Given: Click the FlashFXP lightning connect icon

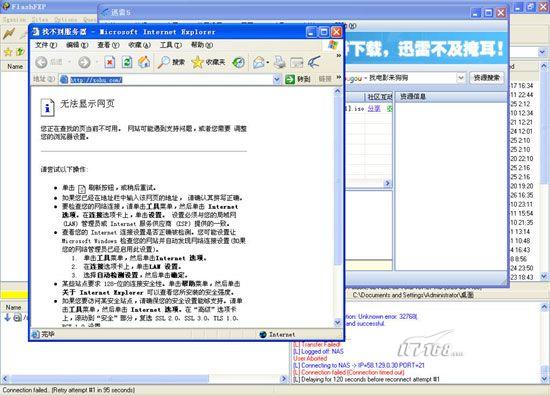Looking at the screenshot, I should click(x=9, y=33).
